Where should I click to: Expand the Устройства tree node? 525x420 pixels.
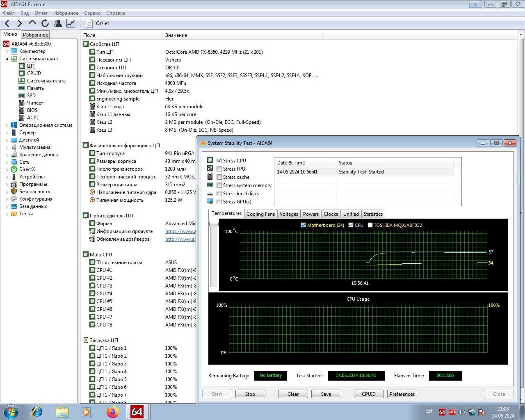click(7, 177)
